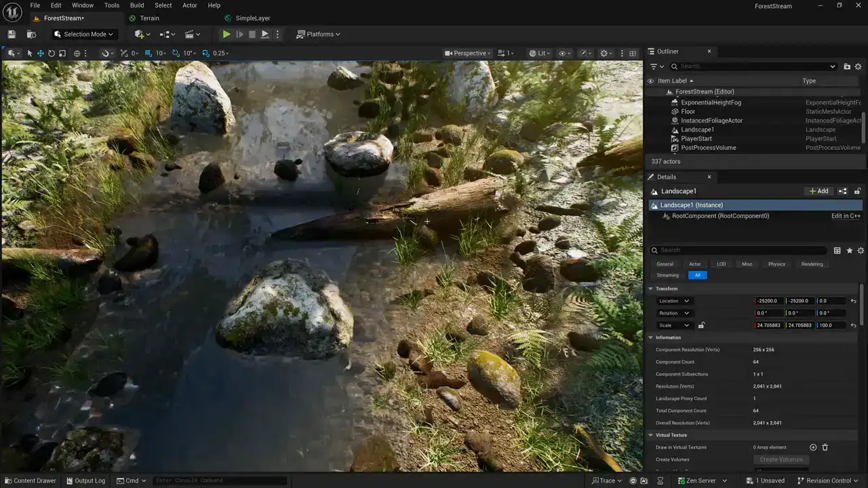Toggle the Details panel lock icon
This screenshot has width=868, height=488.
[857, 191]
